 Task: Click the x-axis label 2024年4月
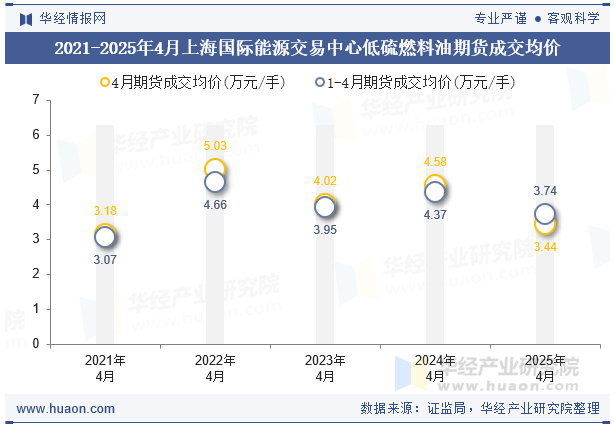coord(435,368)
